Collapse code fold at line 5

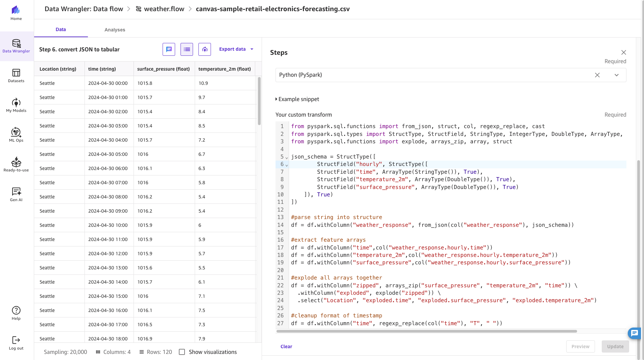point(287,158)
